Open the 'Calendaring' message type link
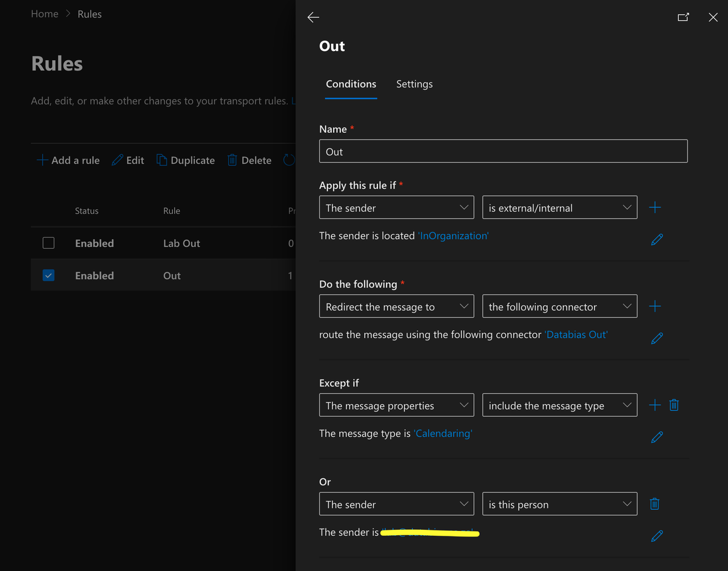 (x=443, y=433)
